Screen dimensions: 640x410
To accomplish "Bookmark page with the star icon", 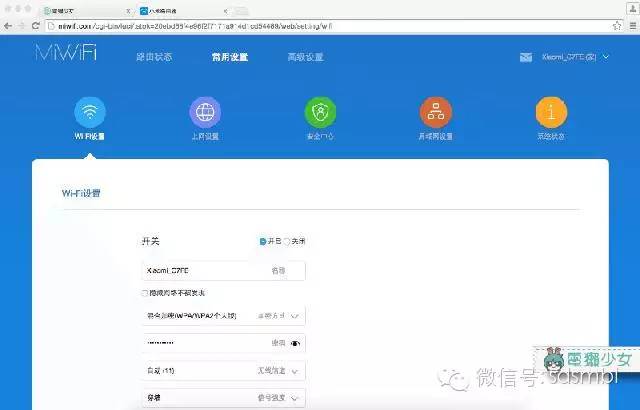I will 617,26.
